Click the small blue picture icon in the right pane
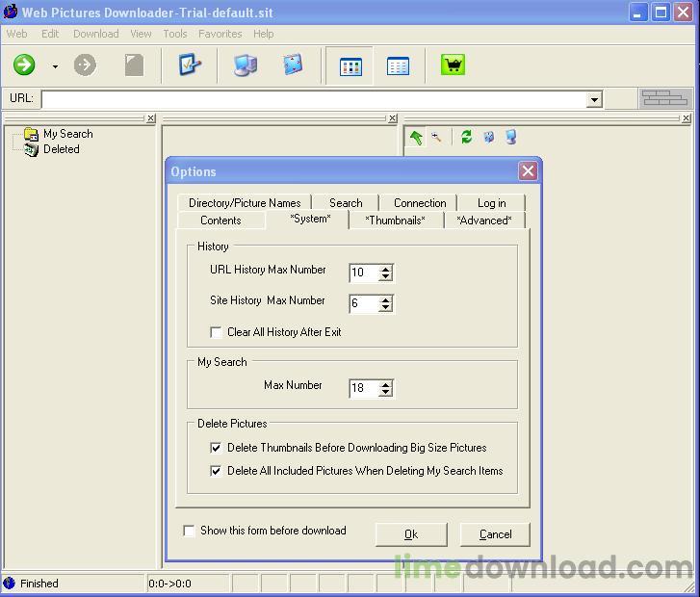The width and height of the screenshot is (700, 597). click(489, 137)
